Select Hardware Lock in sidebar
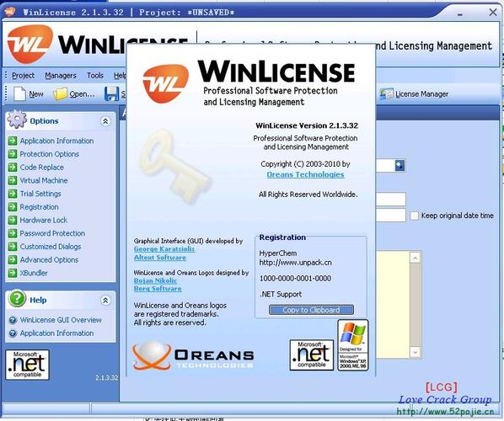 [43, 221]
